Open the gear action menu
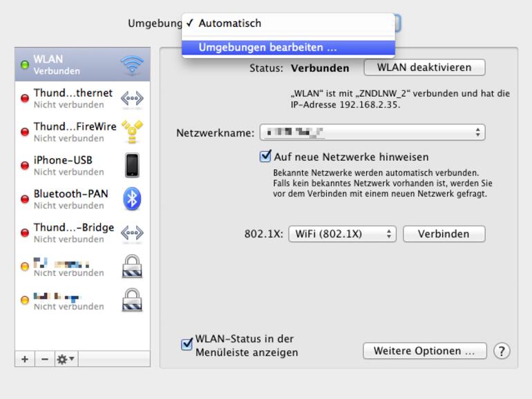Screen dimensions: 532x399 tap(66, 359)
